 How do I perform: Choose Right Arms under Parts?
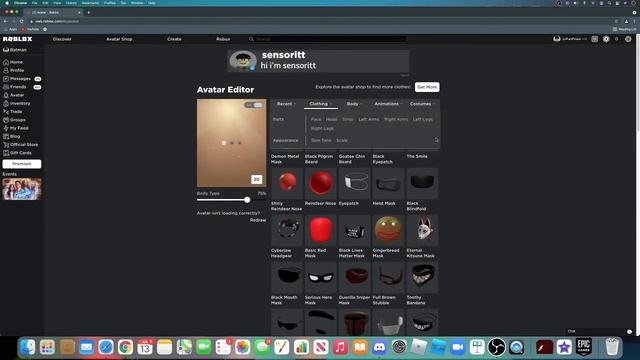click(x=396, y=120)
